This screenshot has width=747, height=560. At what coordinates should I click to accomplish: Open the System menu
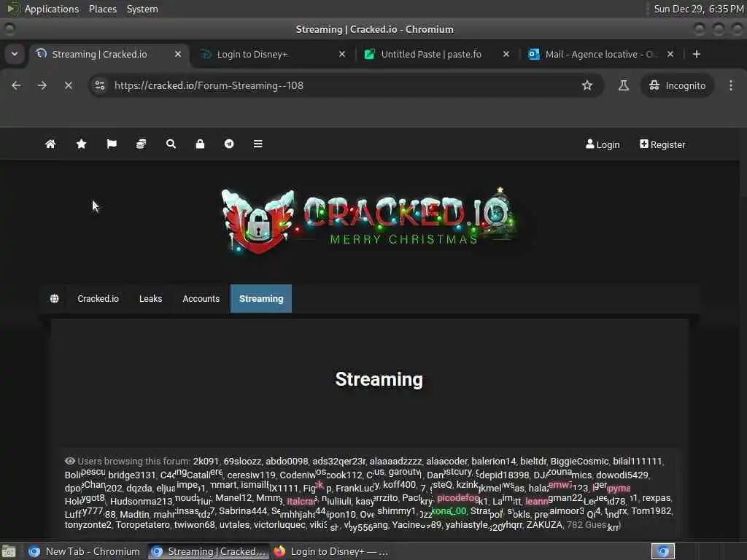tap(142, 9)
